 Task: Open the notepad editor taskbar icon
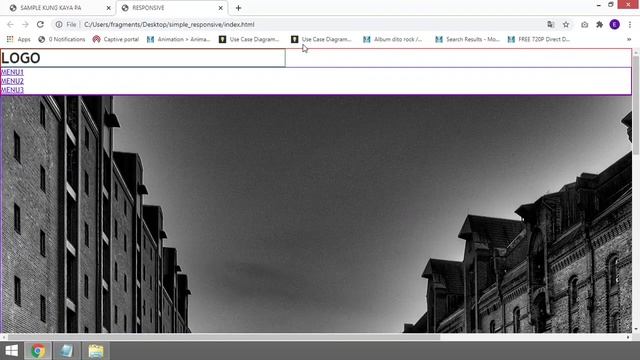pos(66,351)
